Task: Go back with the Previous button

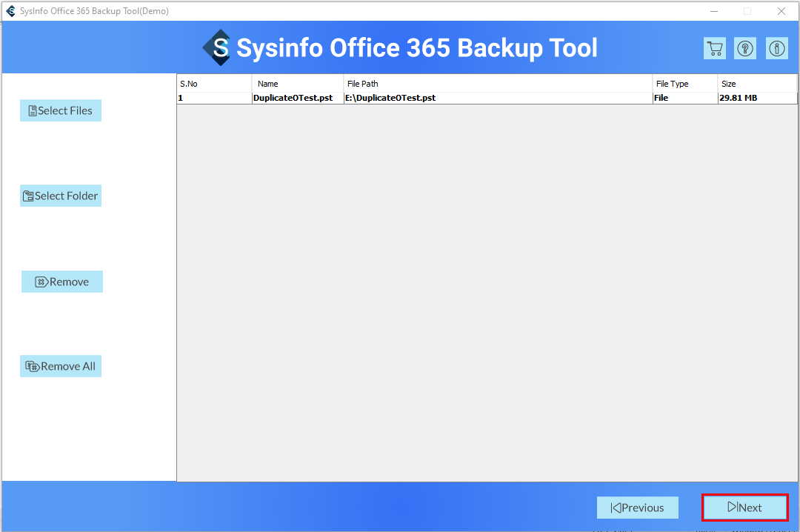Action: (x=638, y=508)
